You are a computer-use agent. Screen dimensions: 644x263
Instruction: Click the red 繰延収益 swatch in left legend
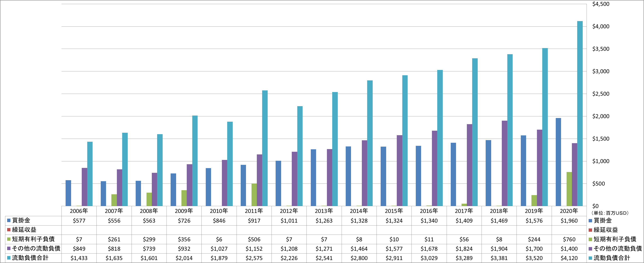[x=9, y=230]
